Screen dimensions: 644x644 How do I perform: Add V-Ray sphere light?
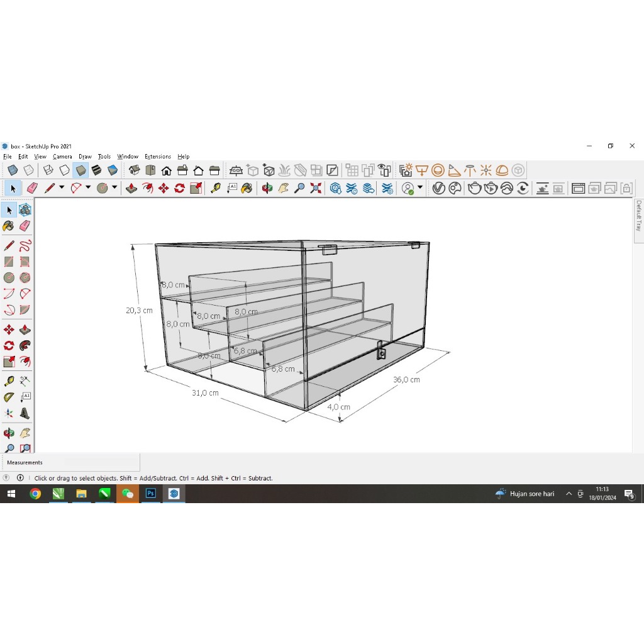point(438,170)
